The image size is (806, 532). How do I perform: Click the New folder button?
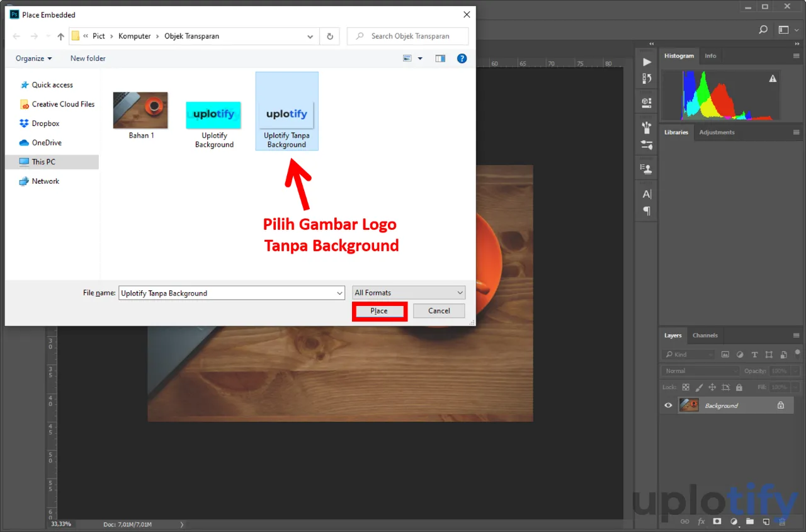[88, 59]
